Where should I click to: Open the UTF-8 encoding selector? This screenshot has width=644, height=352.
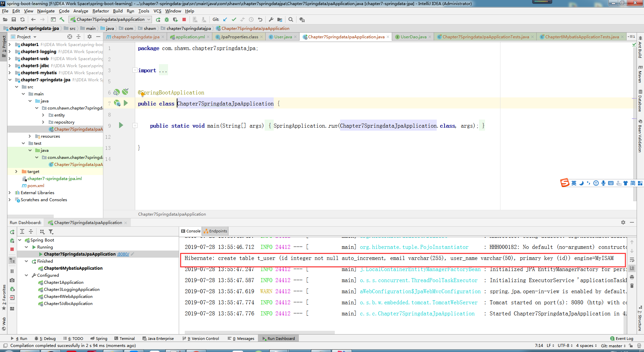(565, 346)
